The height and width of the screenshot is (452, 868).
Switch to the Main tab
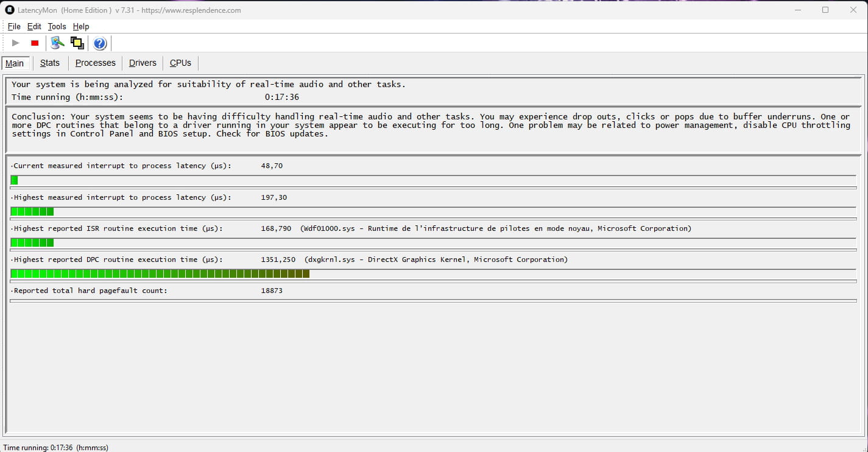tap(15, 63)
